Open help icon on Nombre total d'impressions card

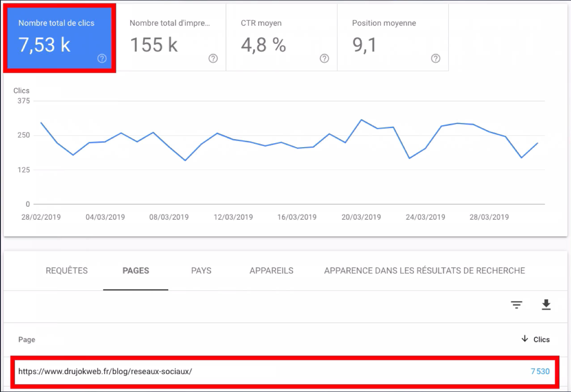pyautogui.click(x=213, y=59)
